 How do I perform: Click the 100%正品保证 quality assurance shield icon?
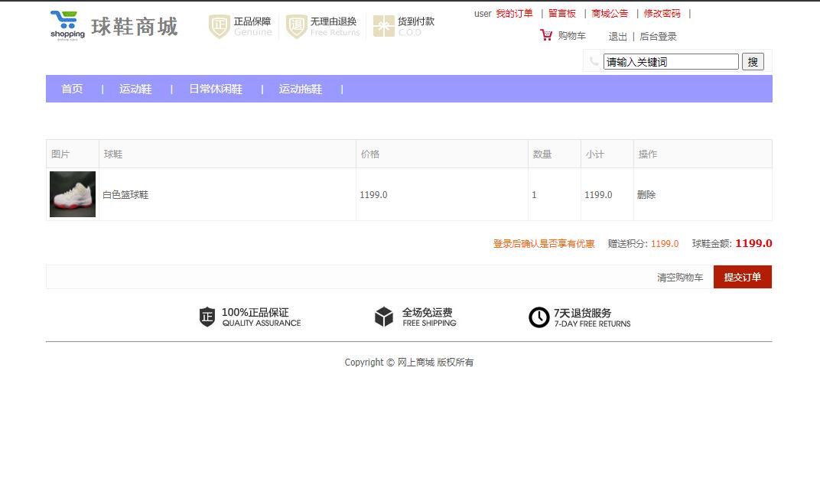click(x=207, y=316)
